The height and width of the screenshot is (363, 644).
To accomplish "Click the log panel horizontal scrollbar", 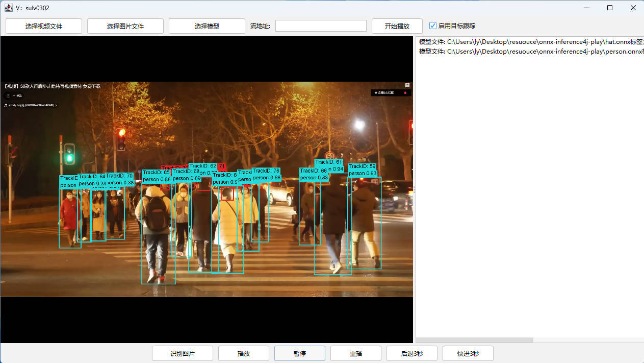I will point(474,340).
